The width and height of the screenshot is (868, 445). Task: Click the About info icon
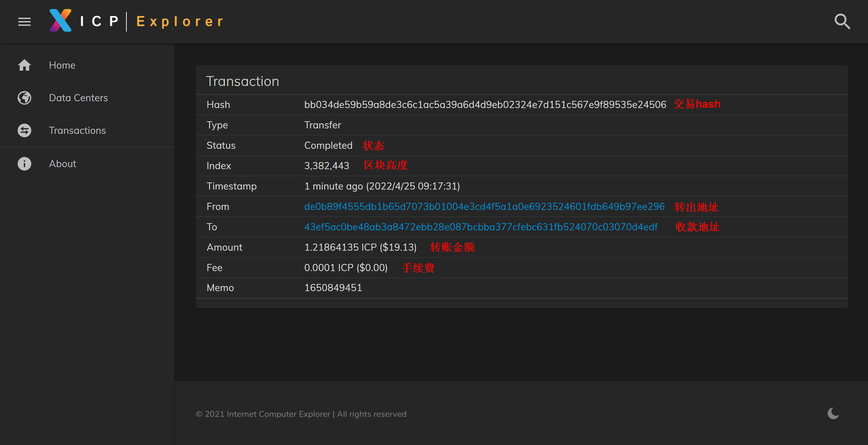(x=24, y=164)
